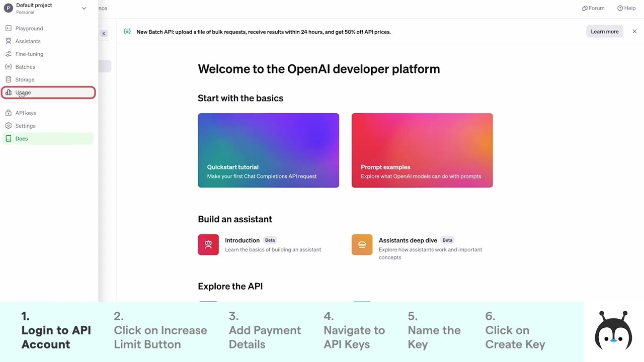The height and width of the screenshot is (362, 644).
Task: Select Usage in the sidebar
Action: click(48, 93)
